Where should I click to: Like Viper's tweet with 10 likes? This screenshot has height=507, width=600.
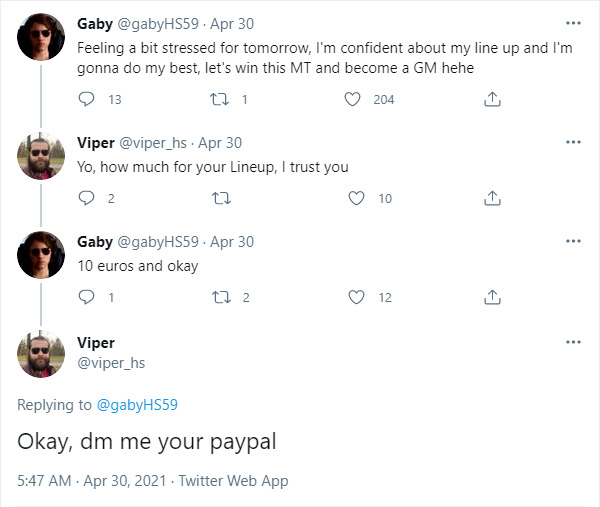coord(357,198)
